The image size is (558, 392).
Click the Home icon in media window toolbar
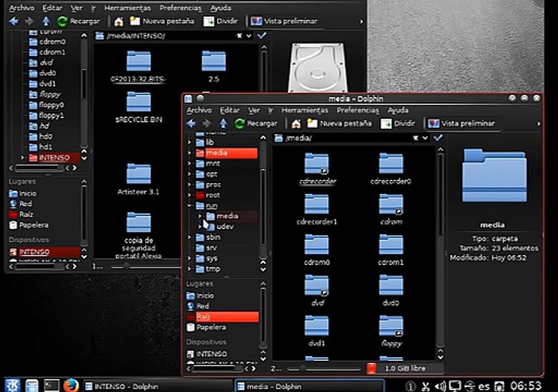pyautogui.click(x=296, y=124)
